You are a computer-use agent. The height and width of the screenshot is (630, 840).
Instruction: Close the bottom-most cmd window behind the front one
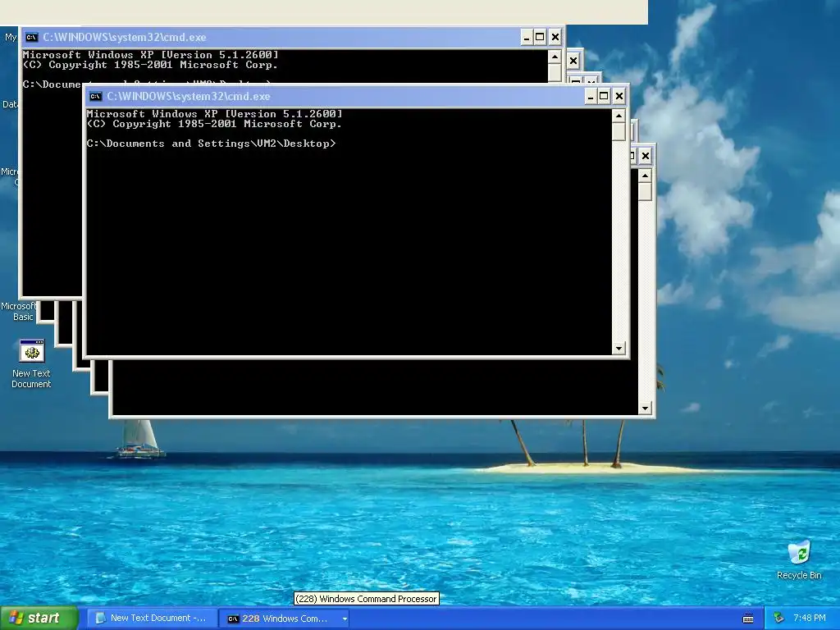pos(646,156)
